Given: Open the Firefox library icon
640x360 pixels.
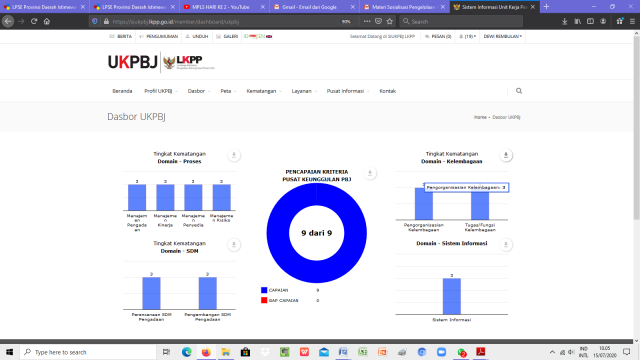Looking at the screenshot, I should [578, 21].
